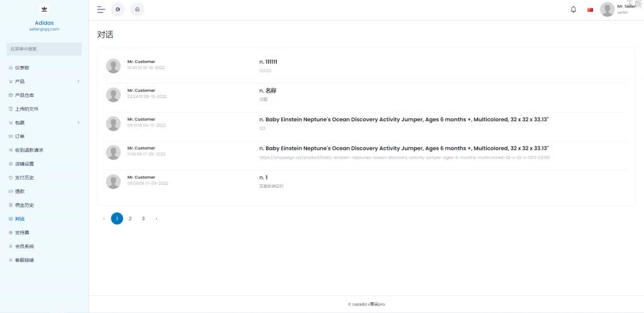Click the globe icon in top bar
The image size is (644, 313).
click(118, 9)
